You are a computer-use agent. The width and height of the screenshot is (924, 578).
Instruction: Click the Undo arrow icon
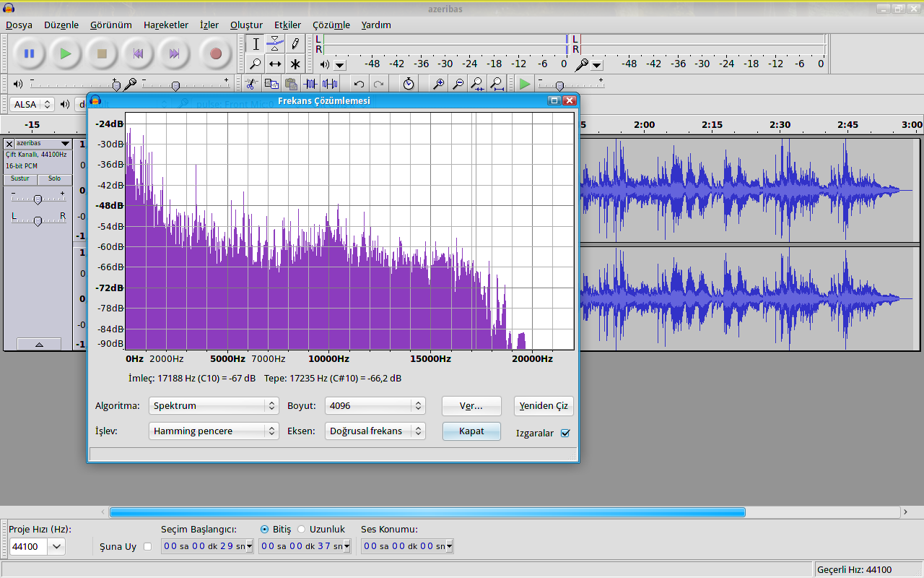pyautogui.click(x=359, y=84)
